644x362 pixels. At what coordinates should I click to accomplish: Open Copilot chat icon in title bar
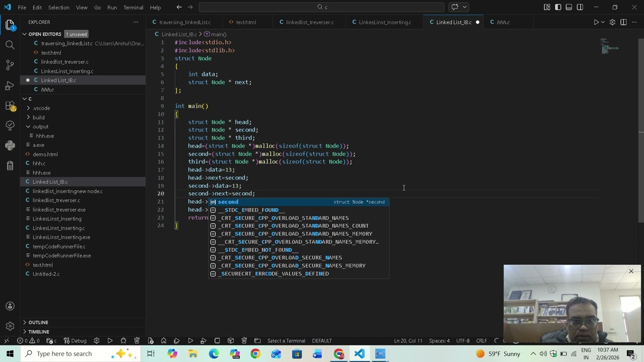(455, 7)
